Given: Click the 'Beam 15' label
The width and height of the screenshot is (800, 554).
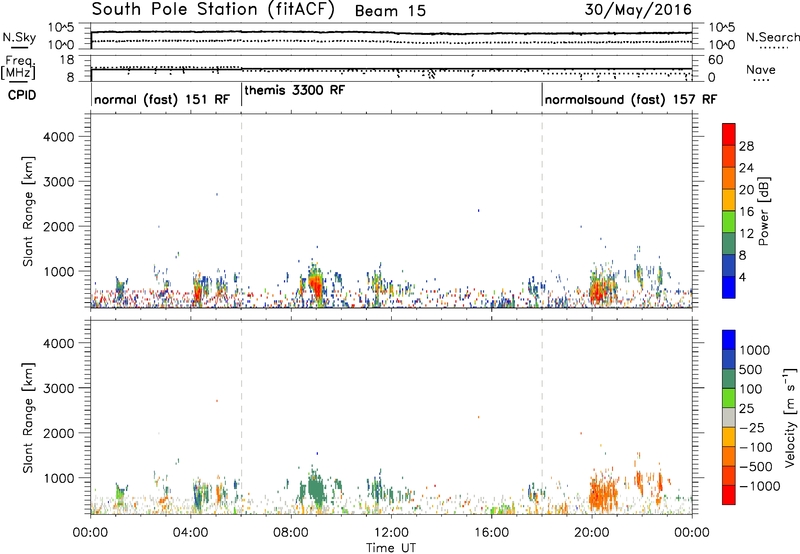Looking at the screenshot, I should 390,11.
